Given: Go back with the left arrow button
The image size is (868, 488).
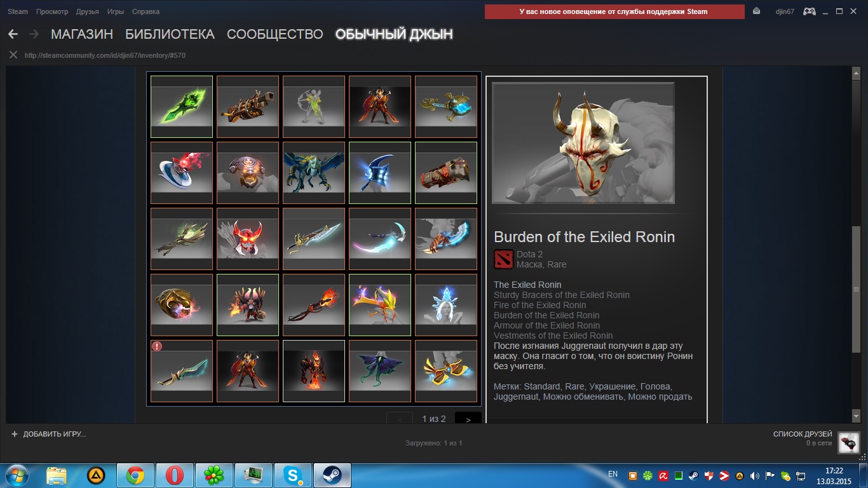Looking at the screenshot, I should pyautogui.click(x=13, y=34).
